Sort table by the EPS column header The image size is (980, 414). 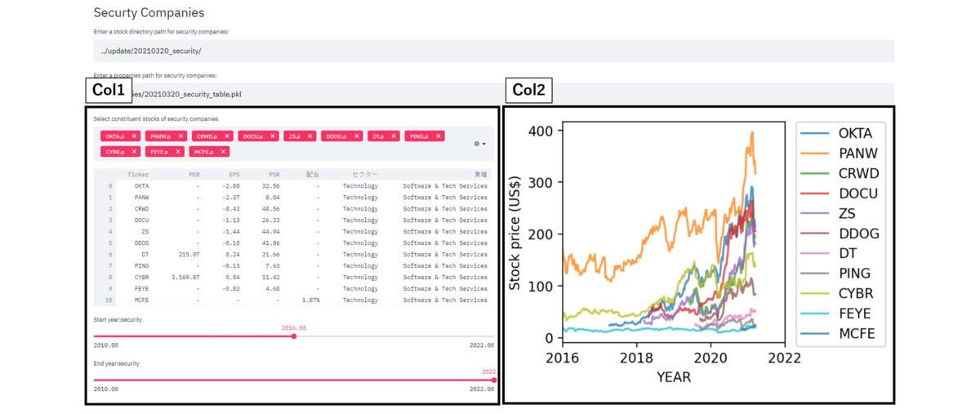pos(234,175)
